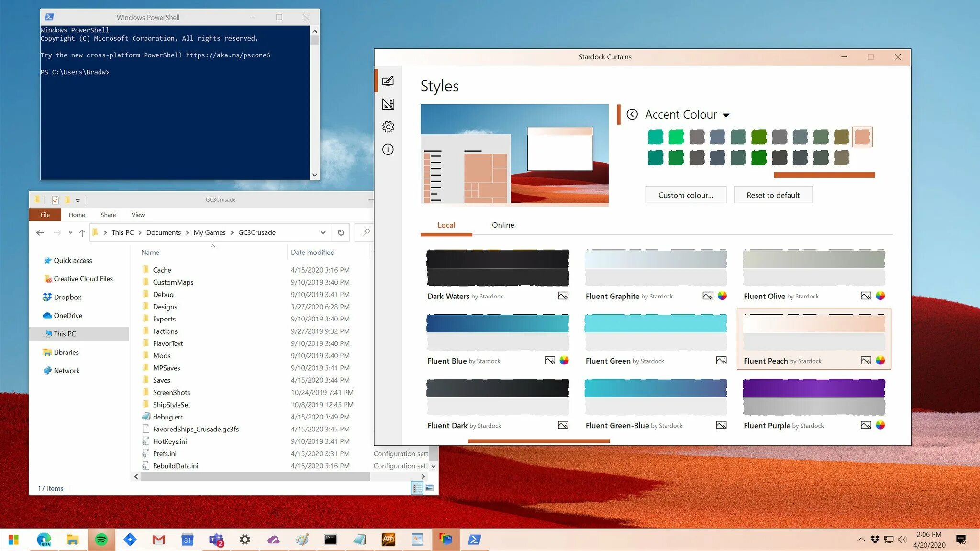Click the PowerShell taskbar icon
The image size is (980, 551).
pos(475,539)
